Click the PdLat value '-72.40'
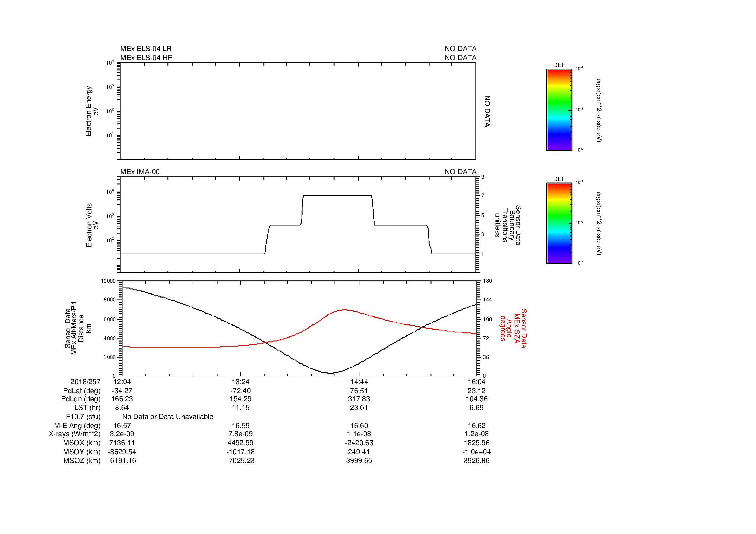The image size is (756, 534). 241,391
